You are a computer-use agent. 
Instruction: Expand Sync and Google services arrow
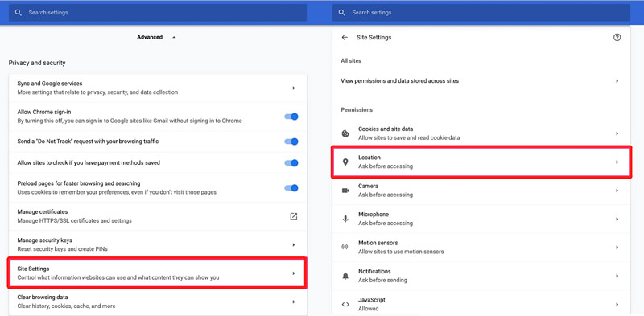click(294, 88)
